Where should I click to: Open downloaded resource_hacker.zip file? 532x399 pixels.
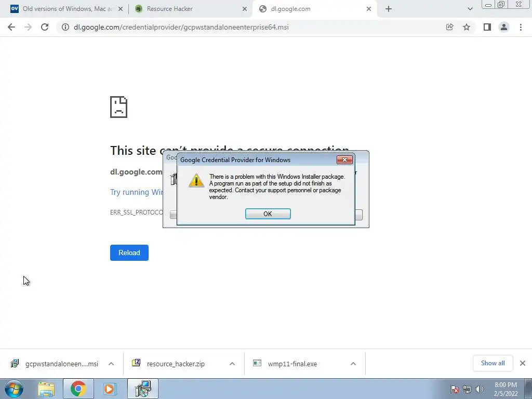click(170, 364)
